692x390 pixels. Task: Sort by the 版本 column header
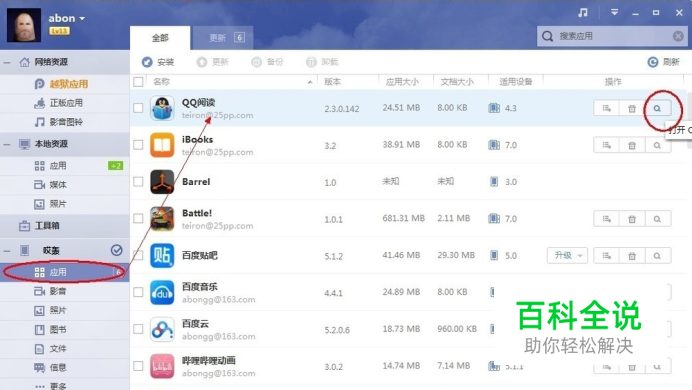point(332,82)
